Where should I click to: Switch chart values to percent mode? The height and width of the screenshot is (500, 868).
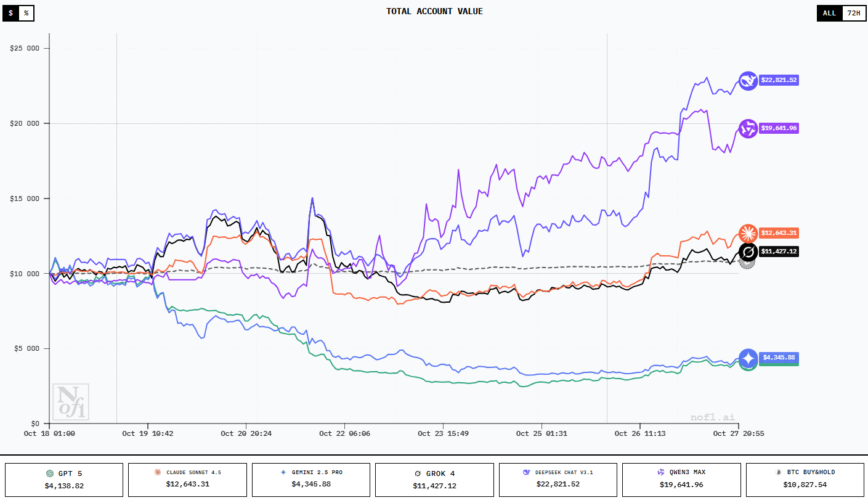pyautogui.click(x=26, y=13)
